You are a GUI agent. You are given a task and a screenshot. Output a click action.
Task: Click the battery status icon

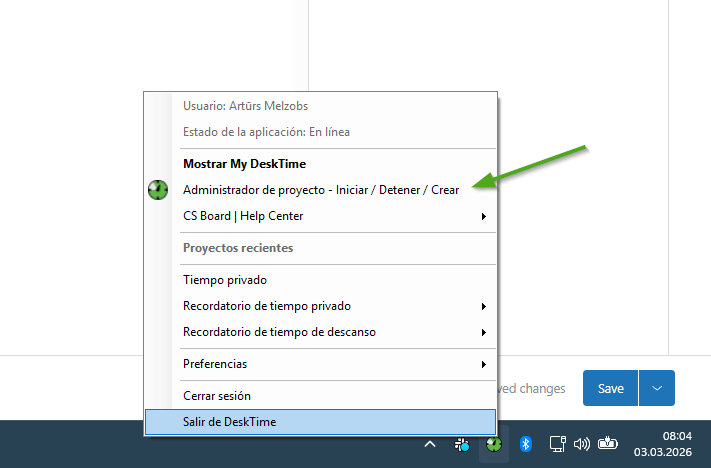608,444
